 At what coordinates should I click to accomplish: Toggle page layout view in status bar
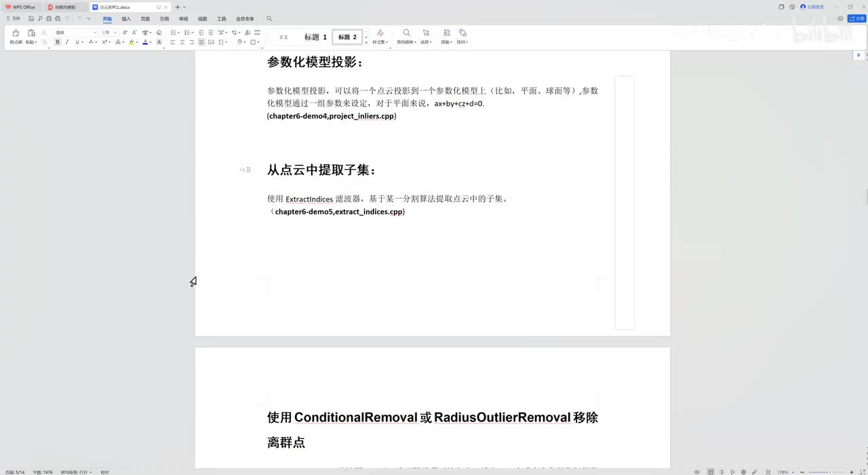(710, 472)
